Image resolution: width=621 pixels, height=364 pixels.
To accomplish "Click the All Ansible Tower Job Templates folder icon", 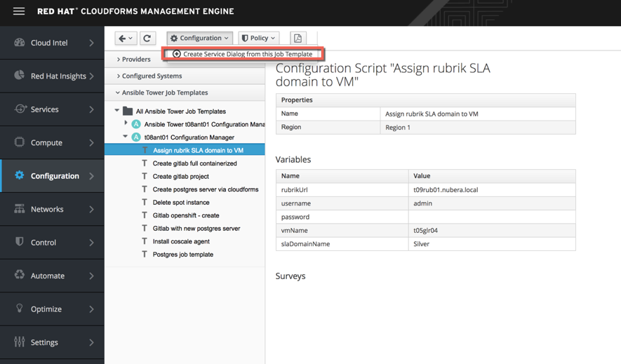I will [x=128, y=112].
